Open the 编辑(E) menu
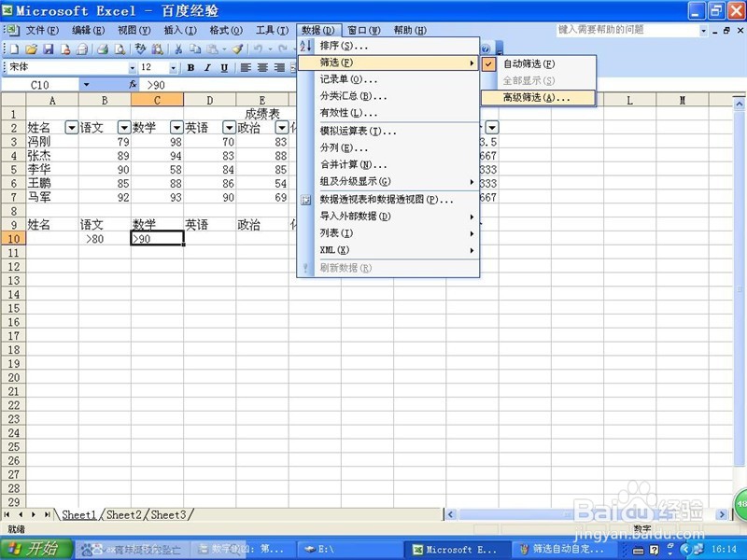Screen dimensions: 747x560 (x=88, y=30)
